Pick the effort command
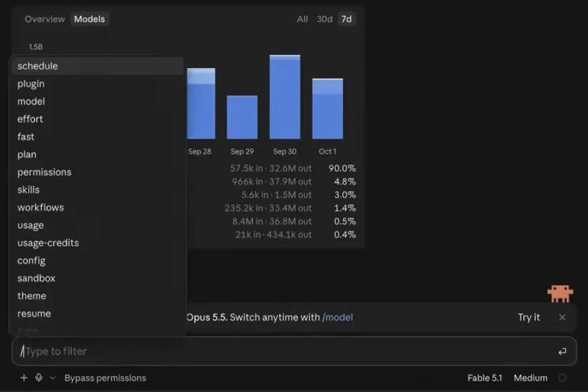Screen dimensions: 588x392 click(x=96, y=119)
